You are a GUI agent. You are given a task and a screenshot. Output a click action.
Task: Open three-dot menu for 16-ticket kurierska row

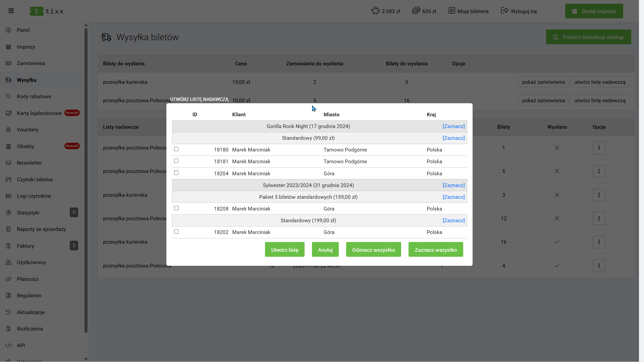pyautogui.click(x=599, y=242)
